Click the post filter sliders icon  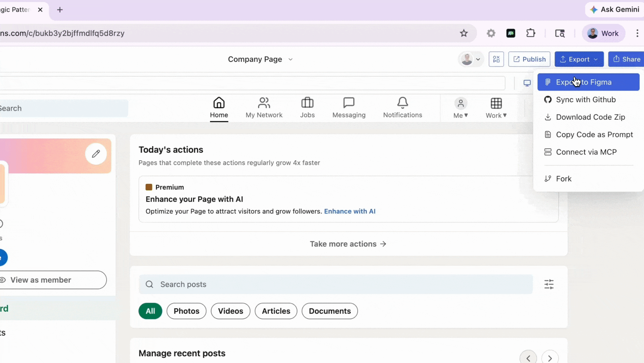tap(549, 284)
